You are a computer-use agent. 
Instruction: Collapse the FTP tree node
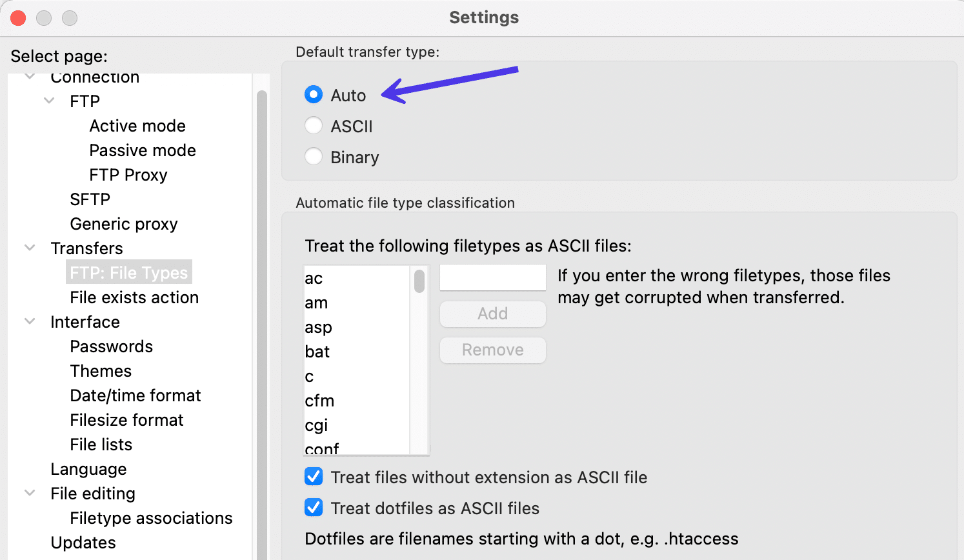point(49,101)
